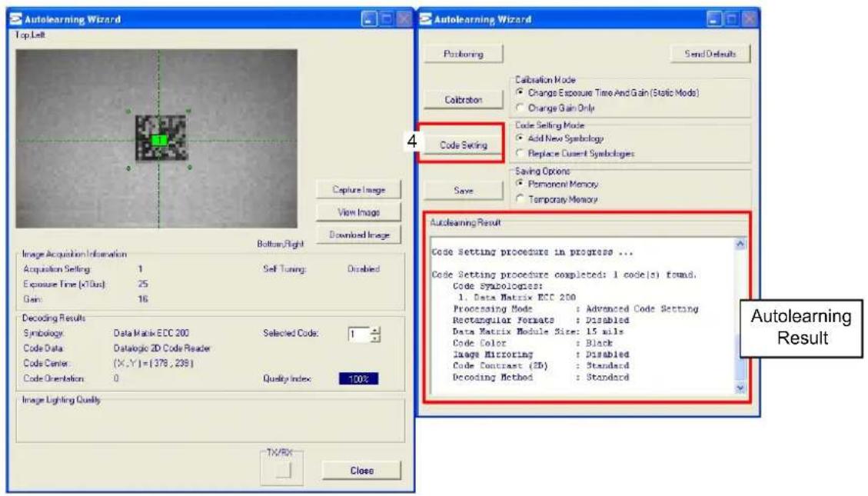Click the right window's title bar app icon
Viewport: 868px width, 496px height.
click(426, 19)
